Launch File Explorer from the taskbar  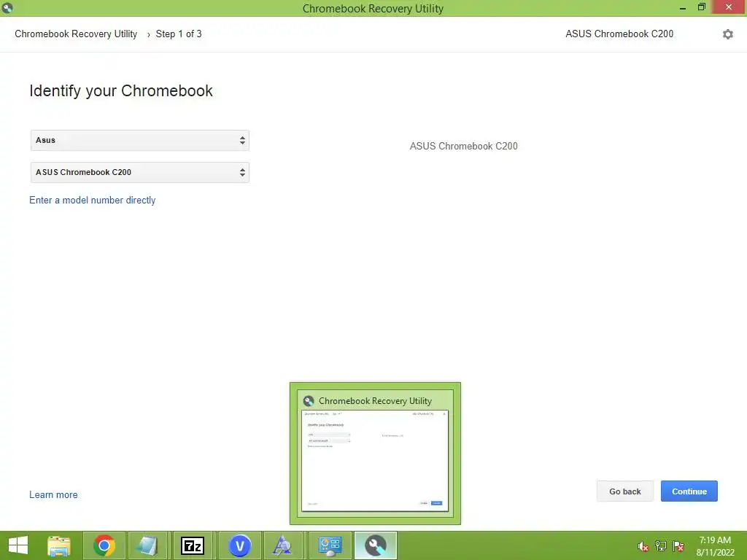pyautogui.click(x=59, y=545)
